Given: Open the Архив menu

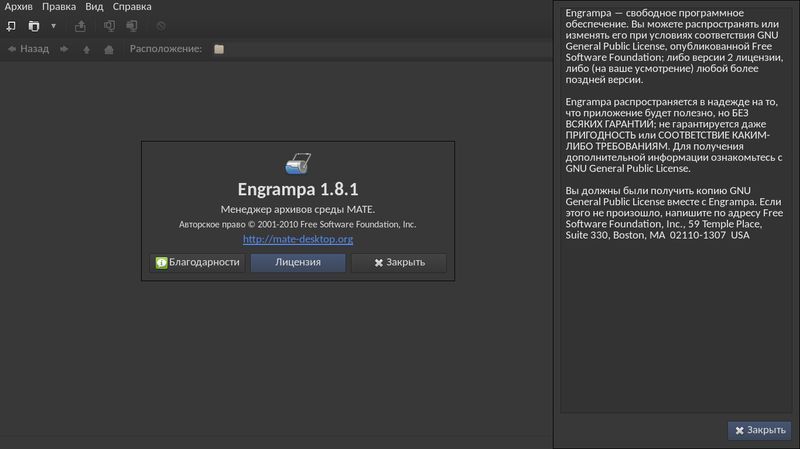Looking at the screenshot, I should pos(18,7).
